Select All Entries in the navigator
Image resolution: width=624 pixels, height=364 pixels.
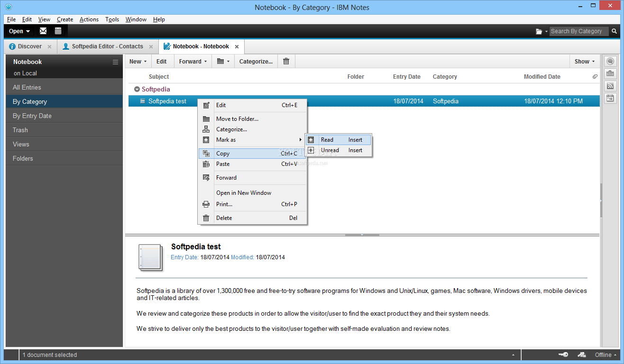coord(64,87)
